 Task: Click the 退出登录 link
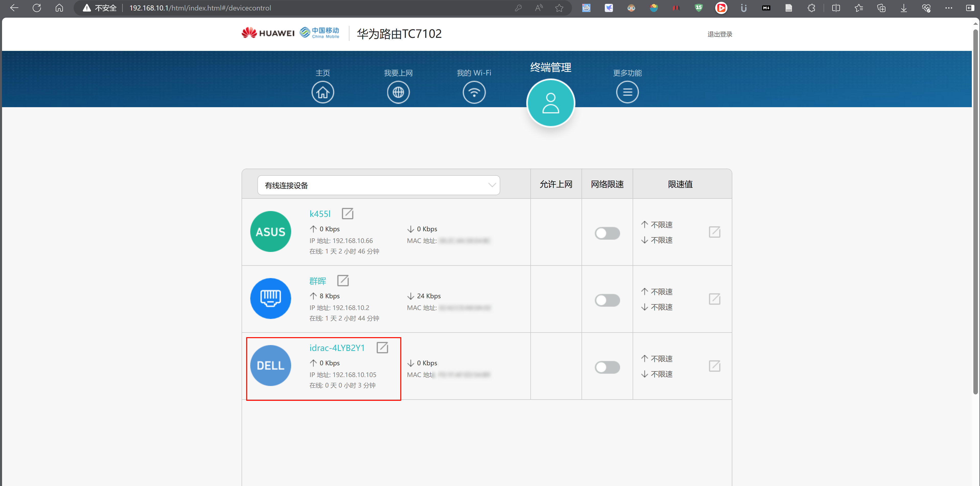pos(719,34)
